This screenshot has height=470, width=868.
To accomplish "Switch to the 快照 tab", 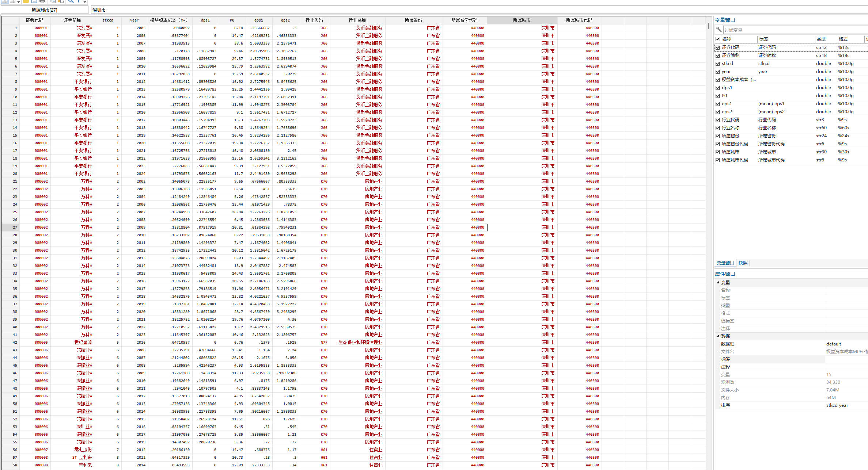I will click(x=743, y=263).
